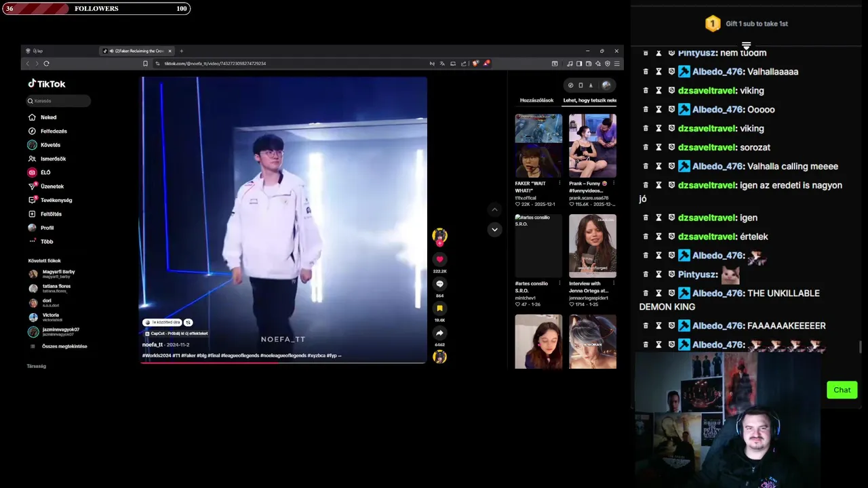Click the green Chat button

(x=842, y=390)
